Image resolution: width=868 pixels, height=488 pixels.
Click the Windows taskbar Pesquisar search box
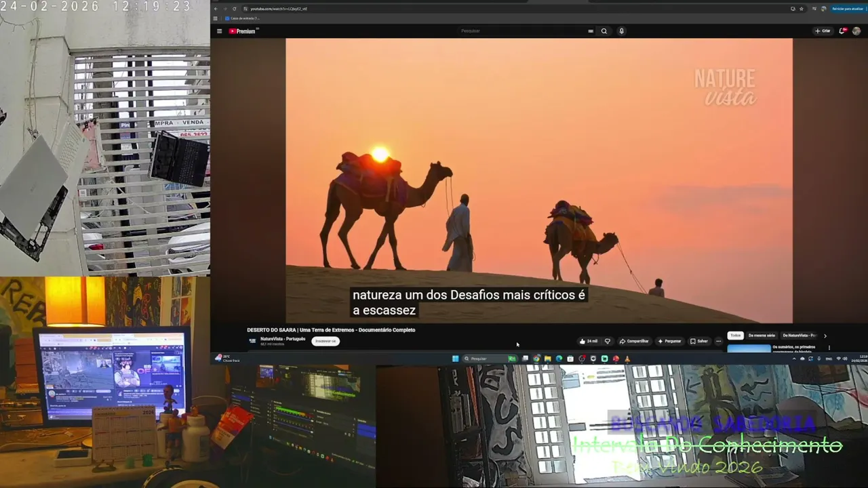[490, 359]
